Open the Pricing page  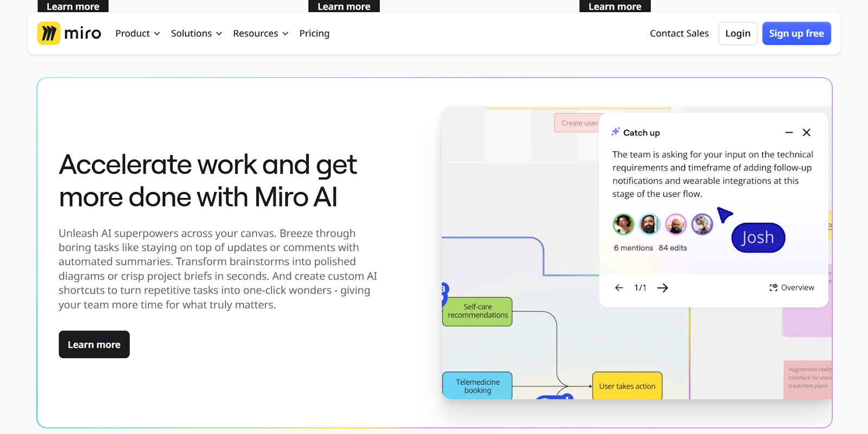(x=314, y=33)
